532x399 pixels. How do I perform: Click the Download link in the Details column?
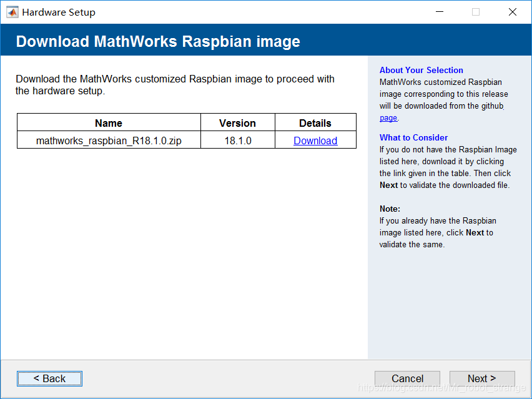point(315,140)
